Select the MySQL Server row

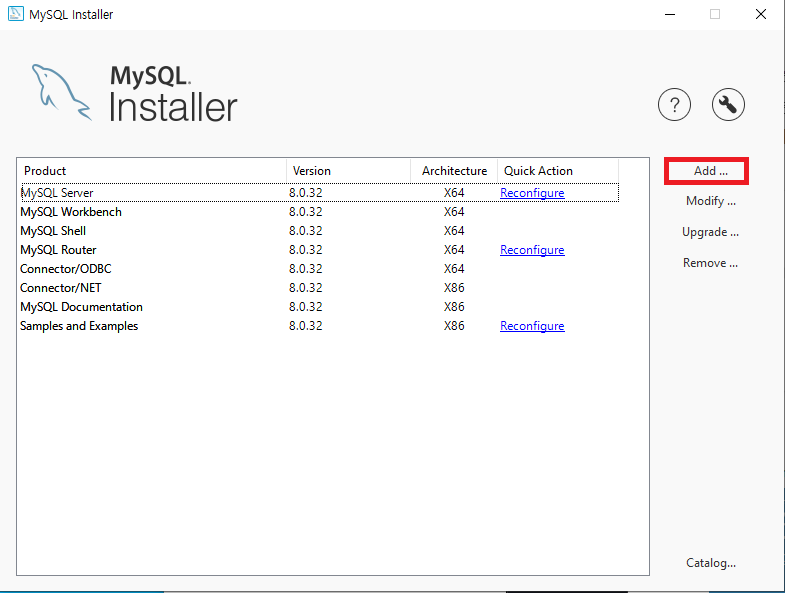(319, 193)
